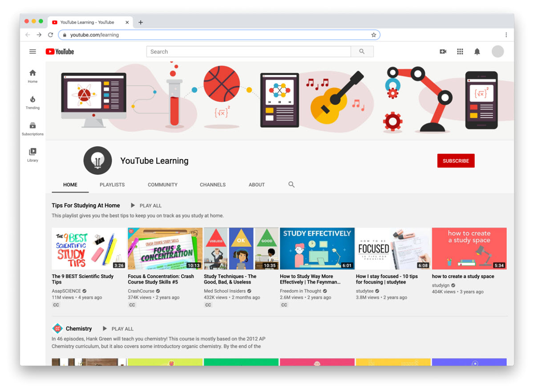Screen dimensions: 534x392
Task: Open the how to create a study space thumbnail
Action: [x=469, y=248]
